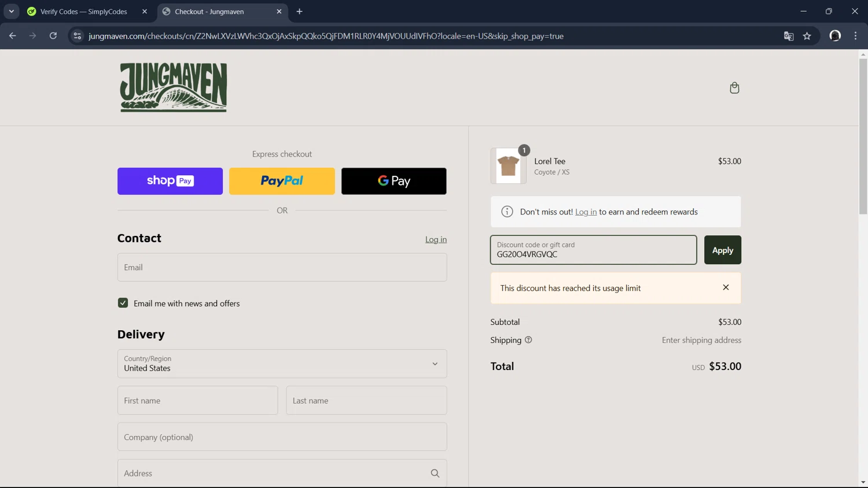
Task: Click the discount code or gift card field
Action: tap(594, 250)
